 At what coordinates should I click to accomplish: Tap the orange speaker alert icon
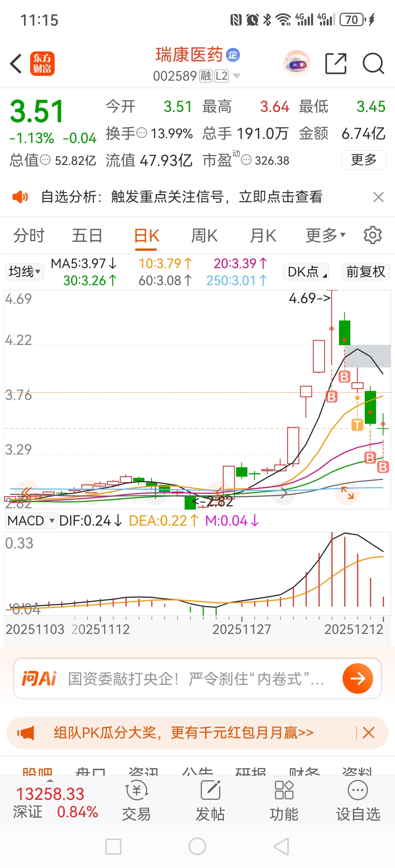pos(20,196)
